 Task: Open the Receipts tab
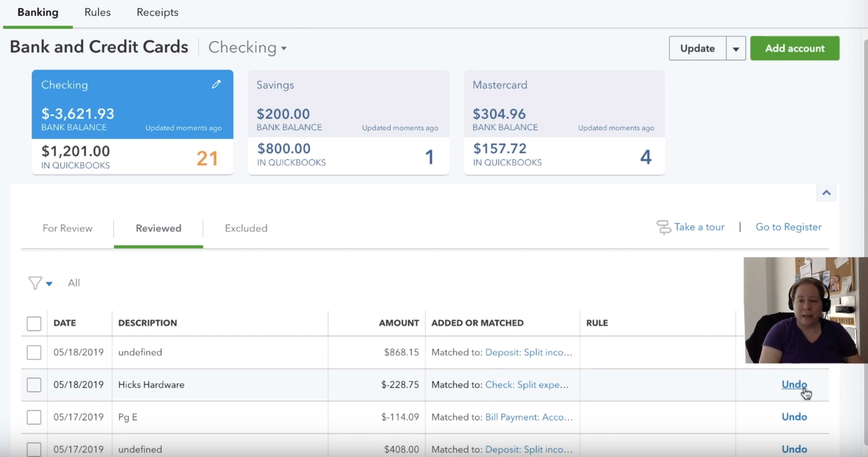pyautogui.click(x=157, y=13)
